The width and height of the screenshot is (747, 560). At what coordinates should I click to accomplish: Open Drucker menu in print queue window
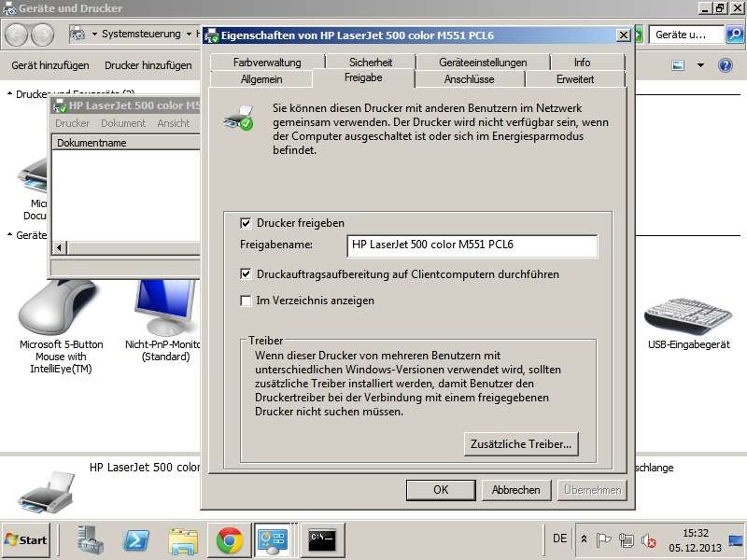pos(73,123)
